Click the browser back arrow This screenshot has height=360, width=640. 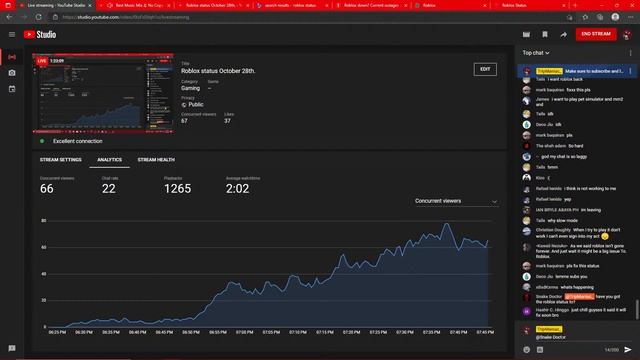9,17
